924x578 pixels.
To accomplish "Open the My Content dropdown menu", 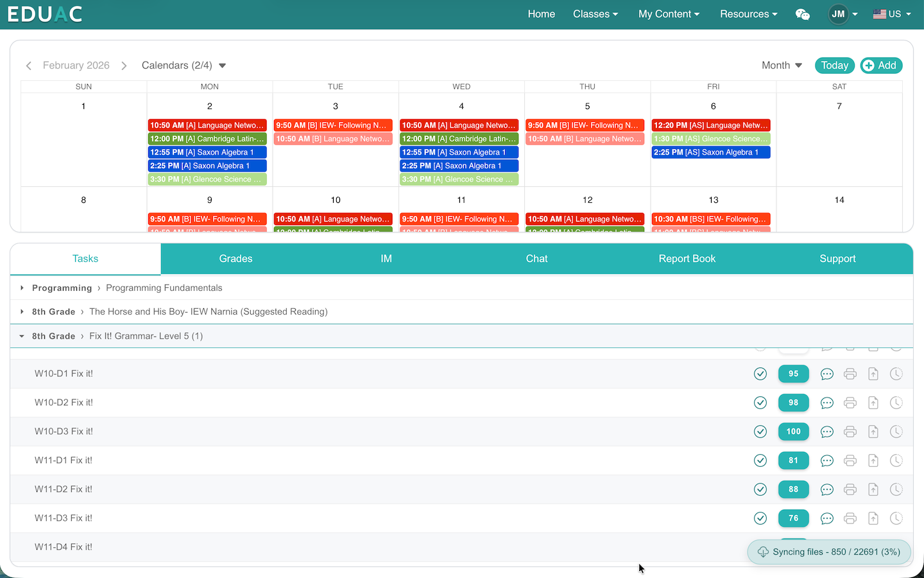I will click(669, 14).
